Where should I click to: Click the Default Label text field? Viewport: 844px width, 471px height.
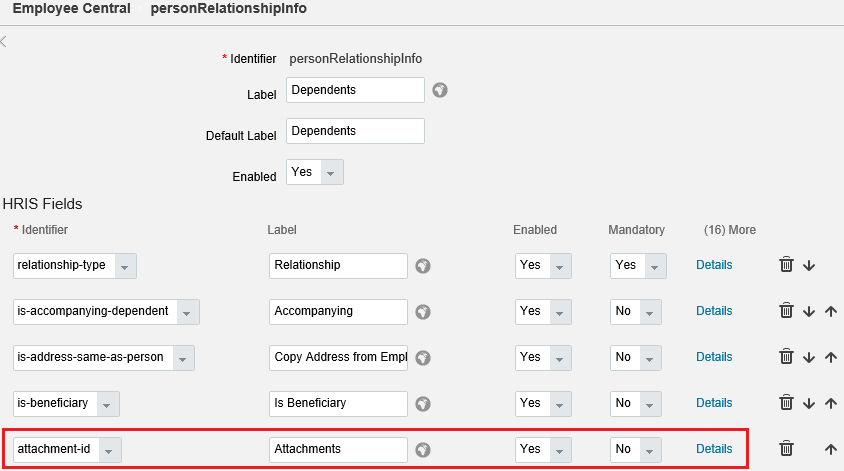(355, 131)
